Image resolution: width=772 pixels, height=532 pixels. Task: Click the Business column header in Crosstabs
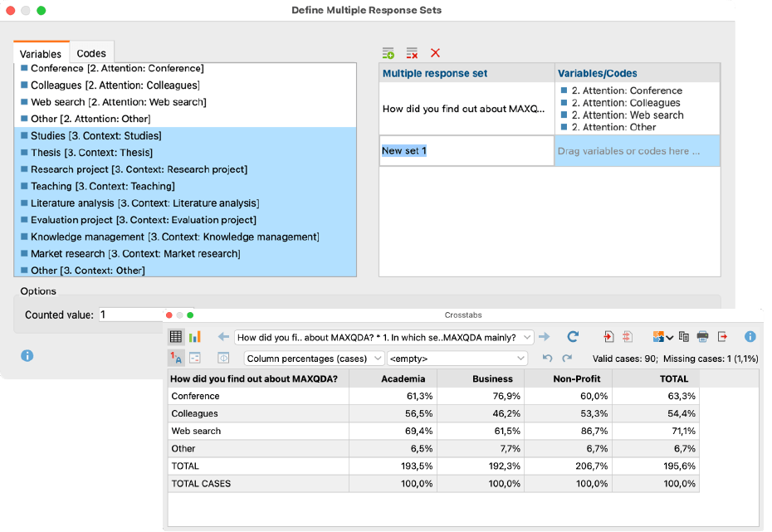pos(481,378)
